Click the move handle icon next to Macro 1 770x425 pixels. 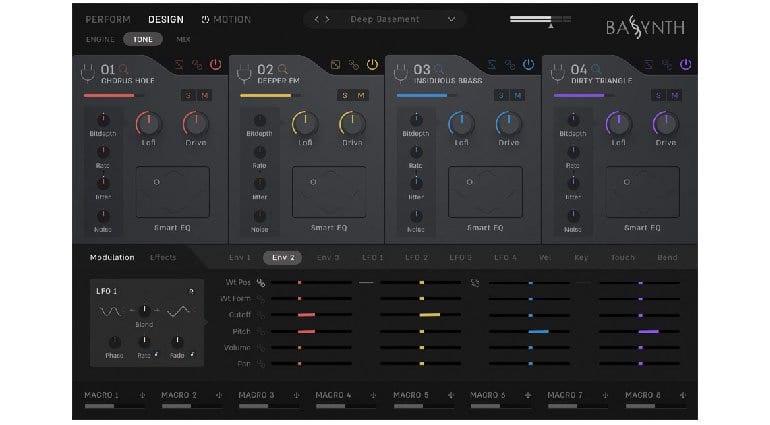(142, 396)
